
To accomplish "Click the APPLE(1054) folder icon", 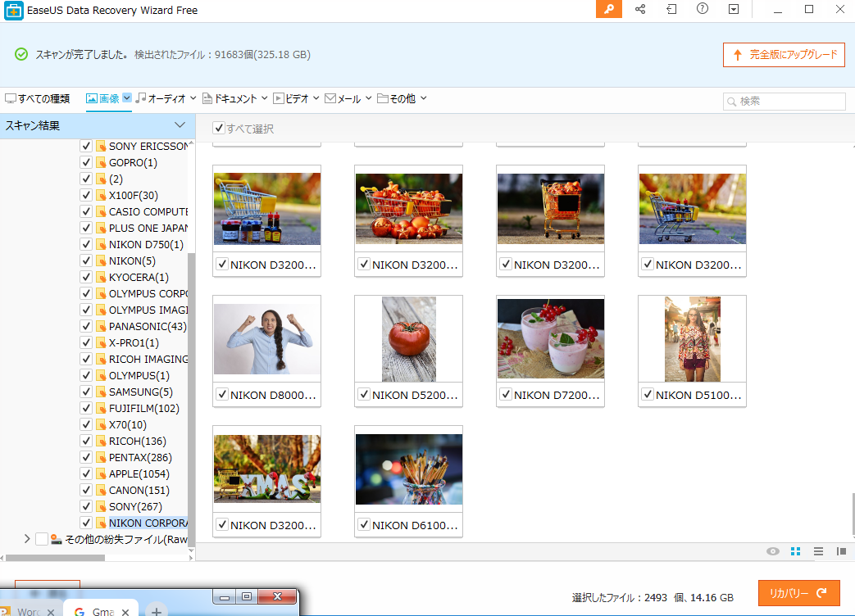I will point(100,473).
